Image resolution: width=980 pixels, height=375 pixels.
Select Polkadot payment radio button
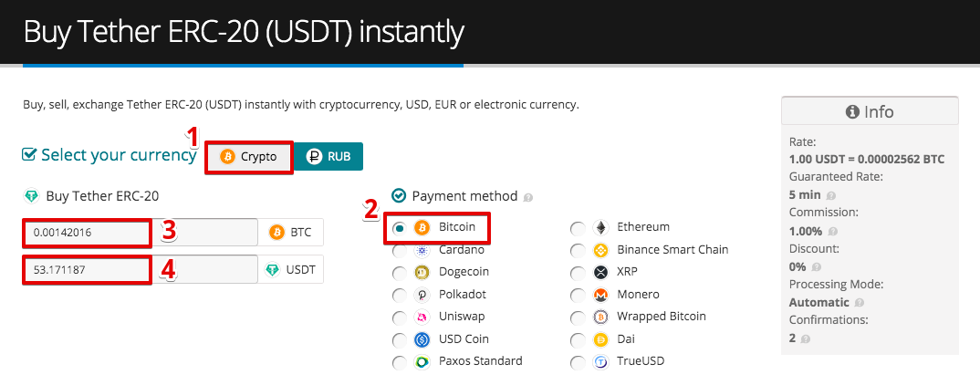click(x=399, y=295)
